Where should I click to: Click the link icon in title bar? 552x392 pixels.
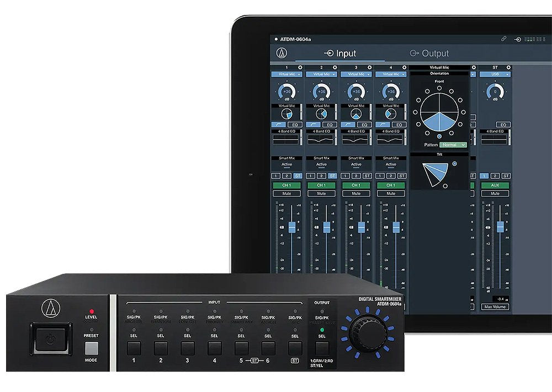click(503, 39)
